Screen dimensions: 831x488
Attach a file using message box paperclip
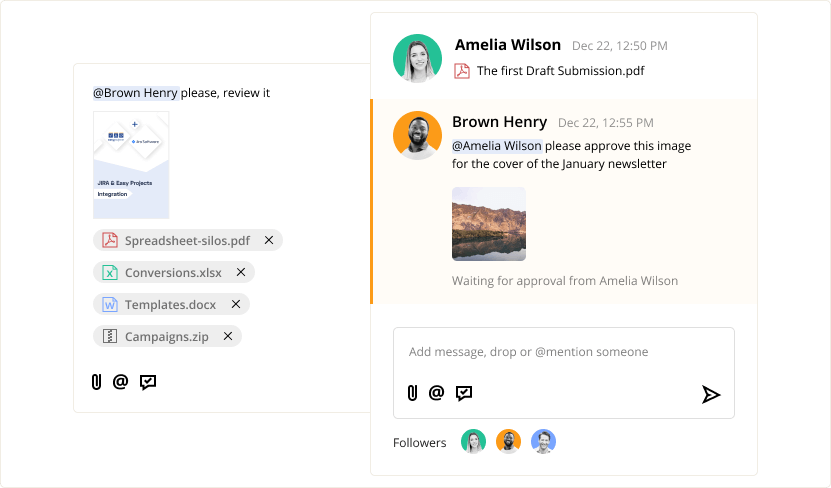412,393
